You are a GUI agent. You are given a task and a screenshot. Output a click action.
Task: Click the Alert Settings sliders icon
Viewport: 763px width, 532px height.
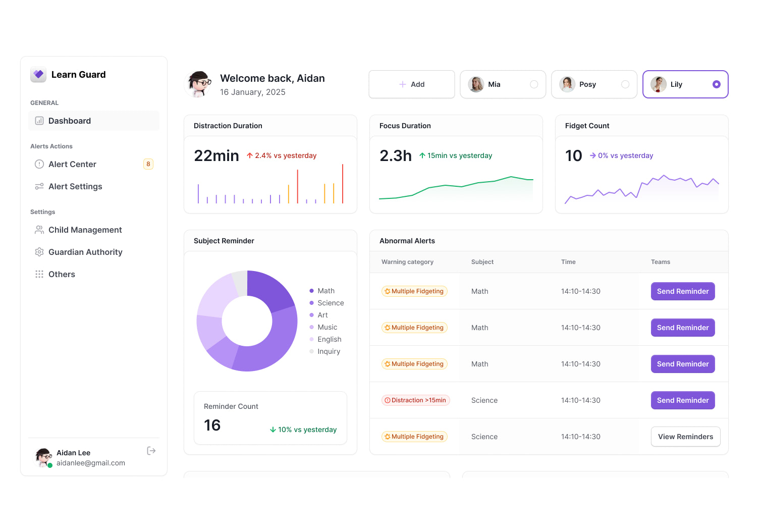pos(39,186)
